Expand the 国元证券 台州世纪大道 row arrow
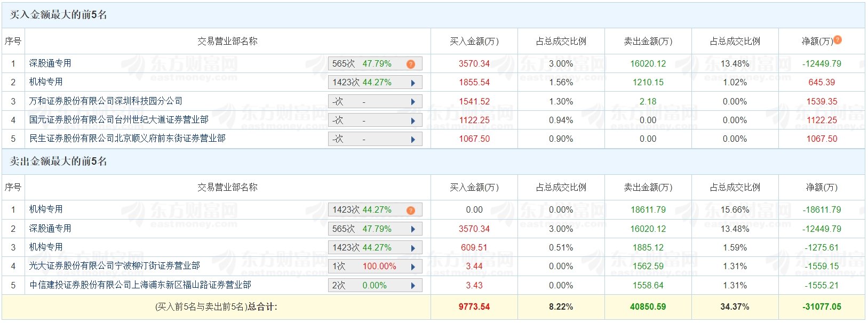This screenshot has width=868, height=323. [x=413, y=120]
